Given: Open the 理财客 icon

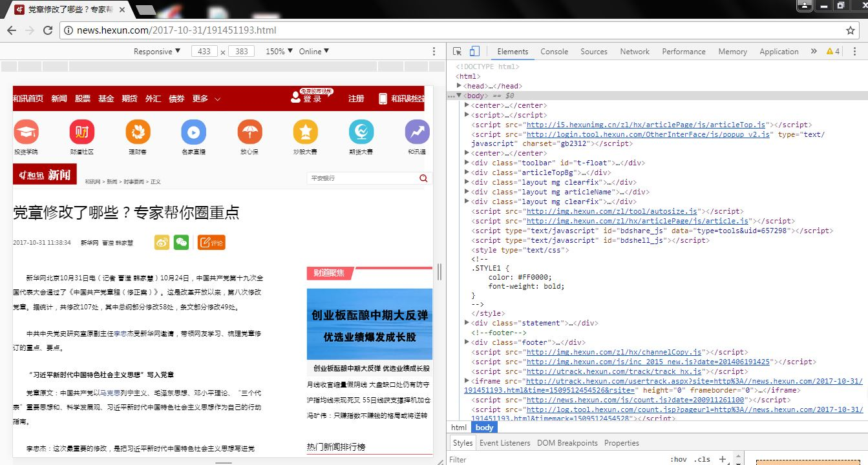Looking at the screenshot, I should (x=138, y=132).
